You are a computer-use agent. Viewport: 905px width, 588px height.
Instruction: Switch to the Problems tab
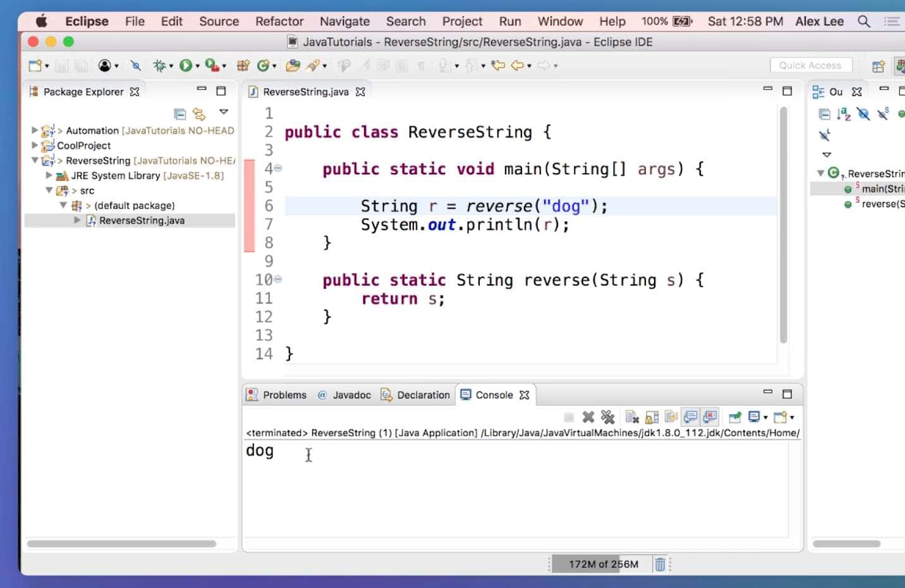(x=284, y=395)
